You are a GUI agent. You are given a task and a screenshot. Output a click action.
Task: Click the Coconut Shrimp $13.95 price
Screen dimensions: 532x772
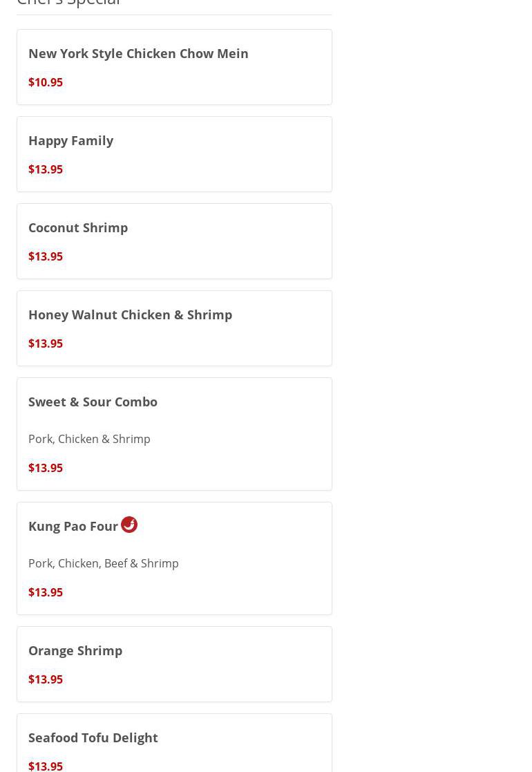click(46, 256)
